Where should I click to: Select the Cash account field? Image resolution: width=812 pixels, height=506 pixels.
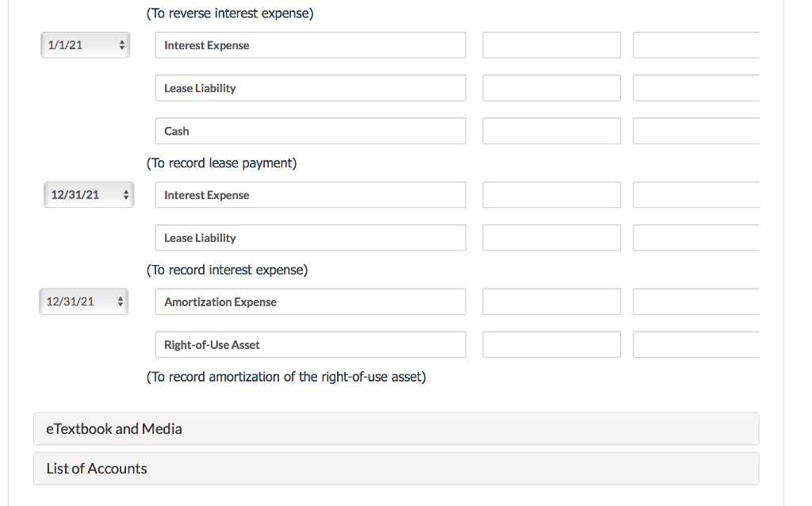(x=310, y=131)
